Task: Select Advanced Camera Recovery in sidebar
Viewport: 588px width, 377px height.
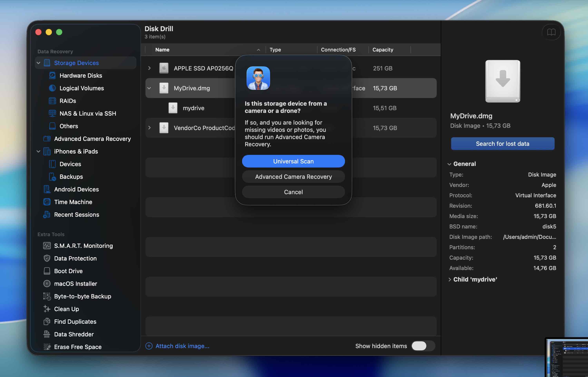Action: tap(92, 139)
